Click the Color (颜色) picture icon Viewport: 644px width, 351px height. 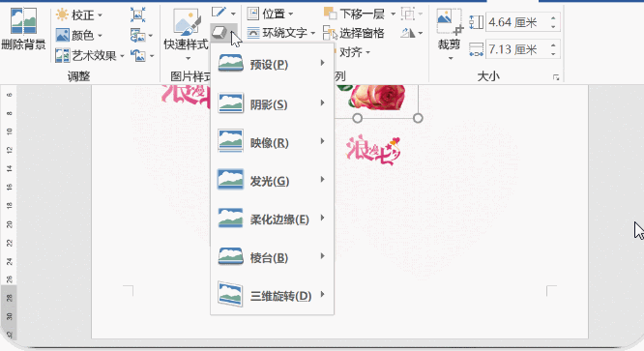[x=63, y=36]
